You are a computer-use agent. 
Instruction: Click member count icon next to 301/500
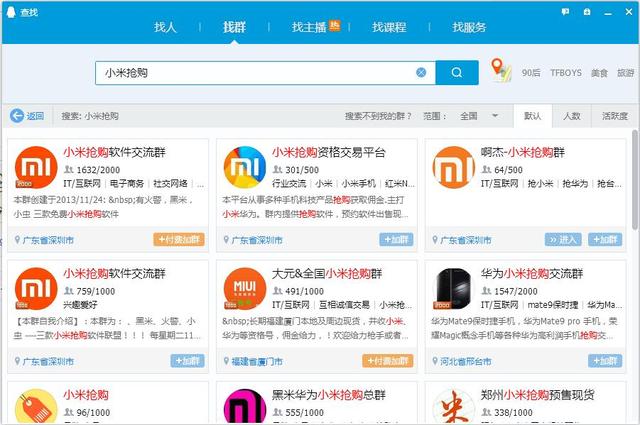(278, 169)
